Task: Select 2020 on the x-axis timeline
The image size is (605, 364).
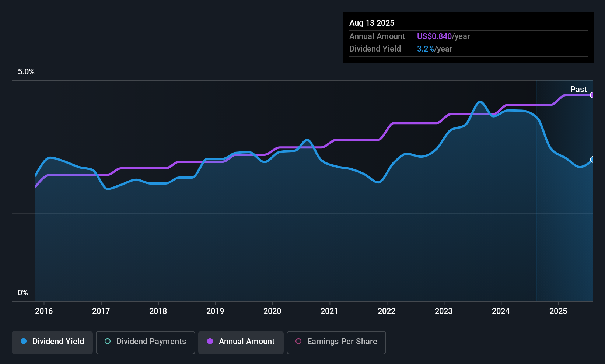Action: pos(272,311)
